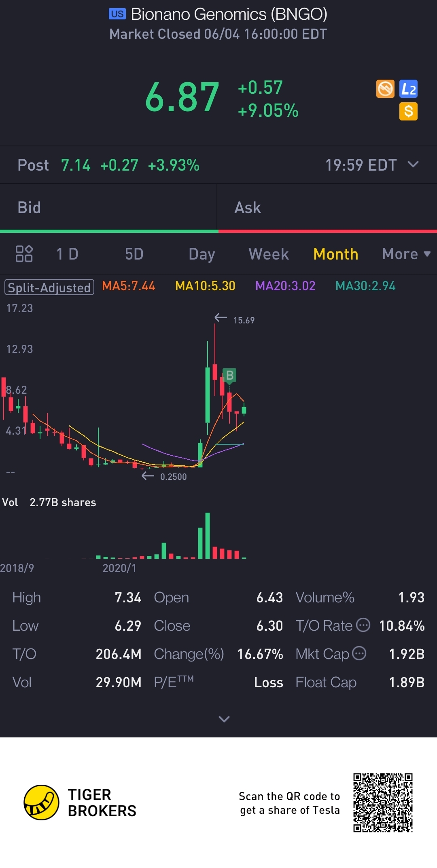The image size is (437, 868).
Task: Tap the 6.87 last price
Action: (182, 97)
